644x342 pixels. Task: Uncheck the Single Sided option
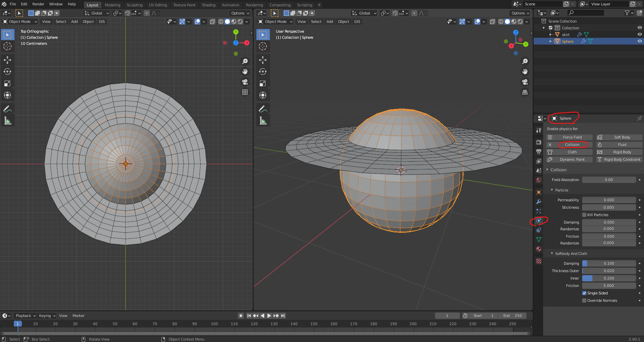(x=584, y=293)
